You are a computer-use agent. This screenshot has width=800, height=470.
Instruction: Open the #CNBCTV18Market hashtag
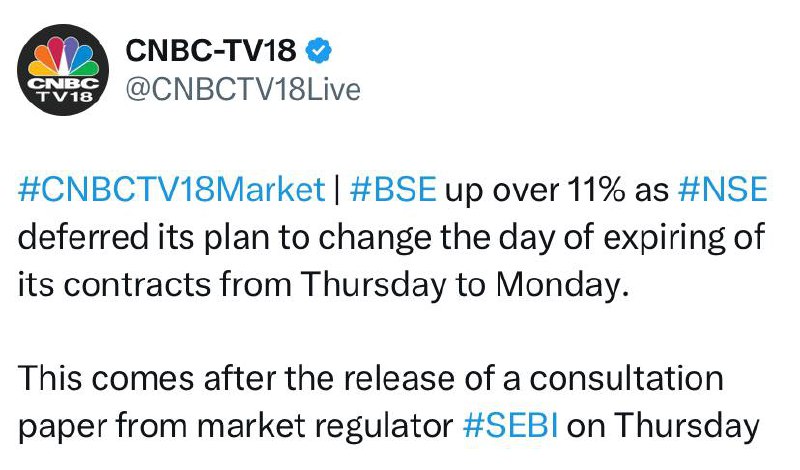coord(171,189)
